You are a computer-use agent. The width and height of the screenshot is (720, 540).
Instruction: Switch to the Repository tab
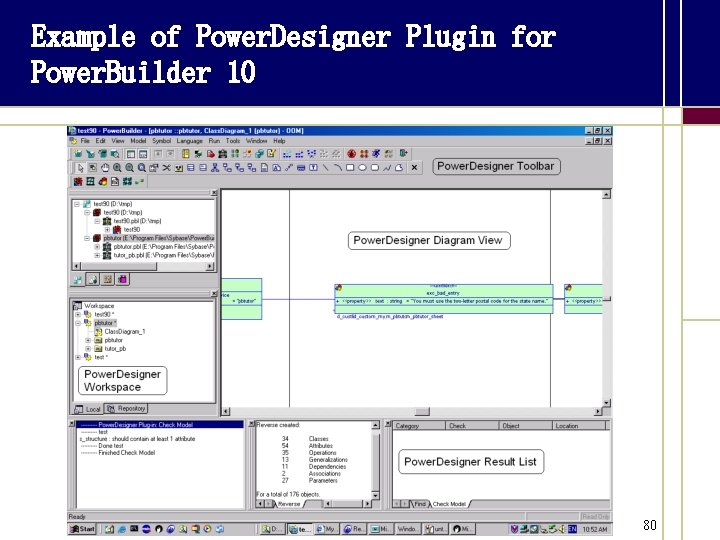coord(126,408)
